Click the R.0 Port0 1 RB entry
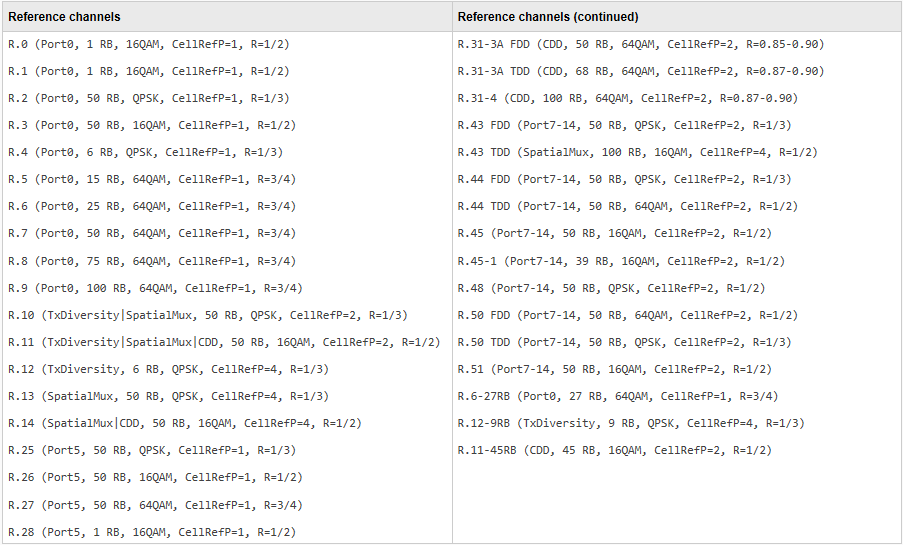 pyautogui.click(x=148, y=44)
